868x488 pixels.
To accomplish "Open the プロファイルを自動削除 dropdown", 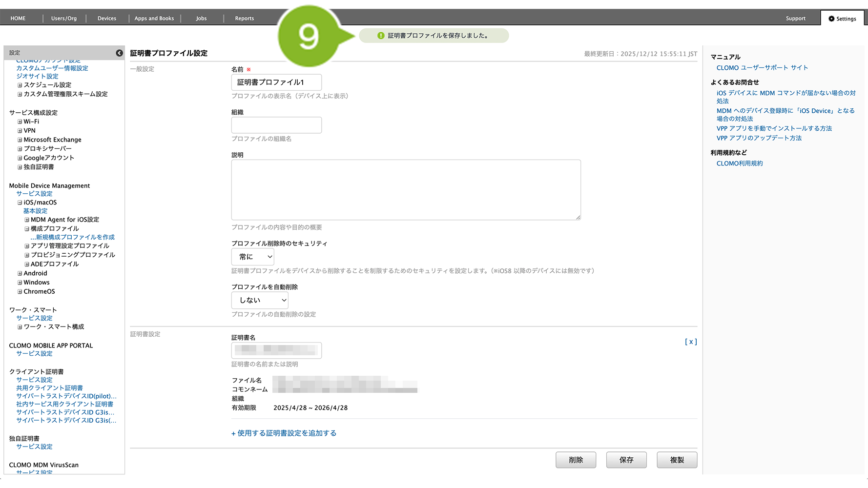I will pyautogui.click(x=260, y=300).
